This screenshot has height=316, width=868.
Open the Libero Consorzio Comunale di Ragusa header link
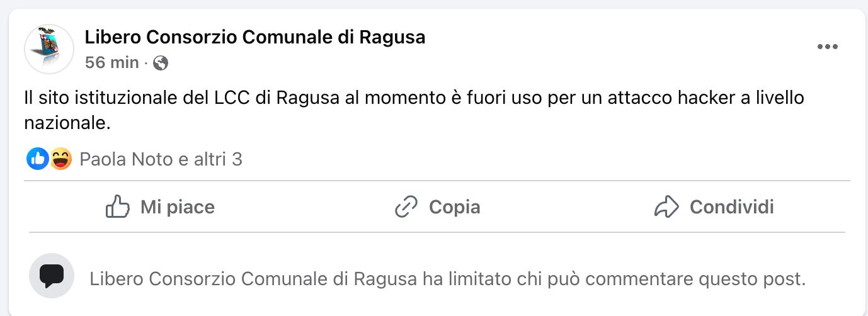[x=255, y=38]
